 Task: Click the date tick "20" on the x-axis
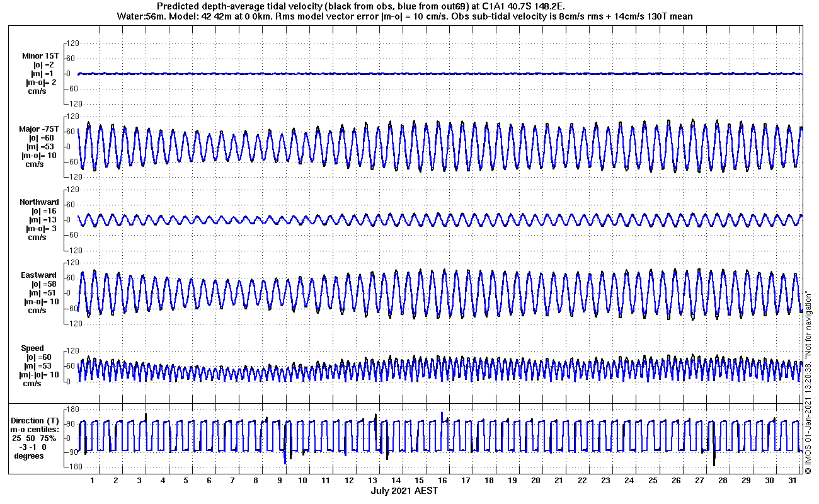[535, 481]
